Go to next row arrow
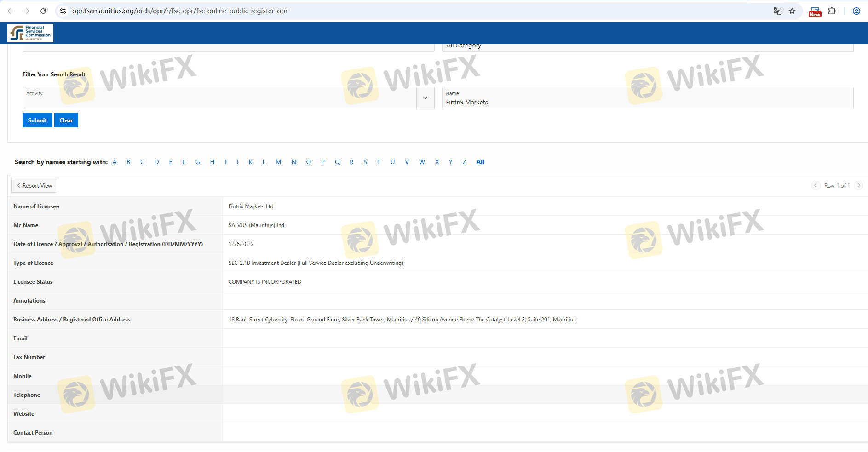The image size is (868, 452). 858,185
